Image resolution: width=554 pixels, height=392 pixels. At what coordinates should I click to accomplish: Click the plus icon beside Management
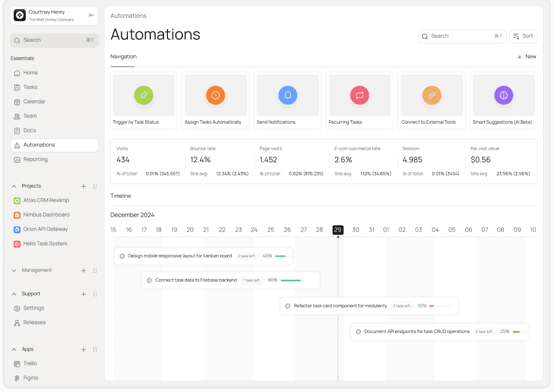(x=84, y=271)
